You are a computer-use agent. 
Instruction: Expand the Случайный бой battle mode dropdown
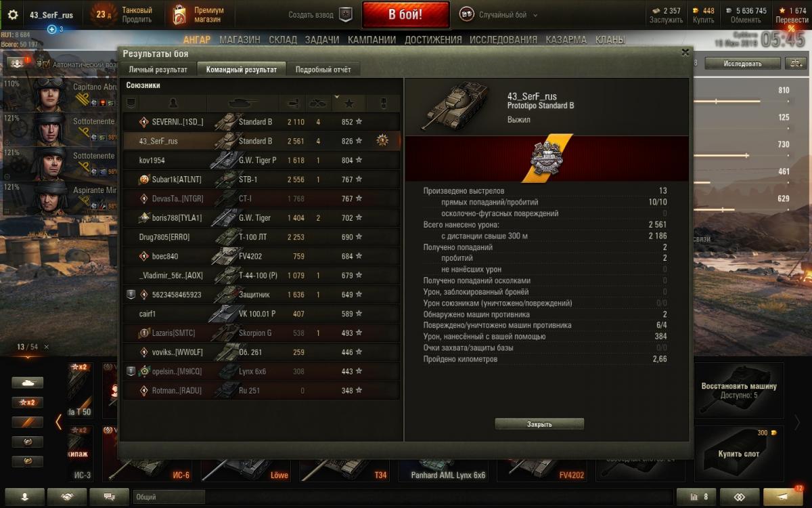(x=535, y=15)
